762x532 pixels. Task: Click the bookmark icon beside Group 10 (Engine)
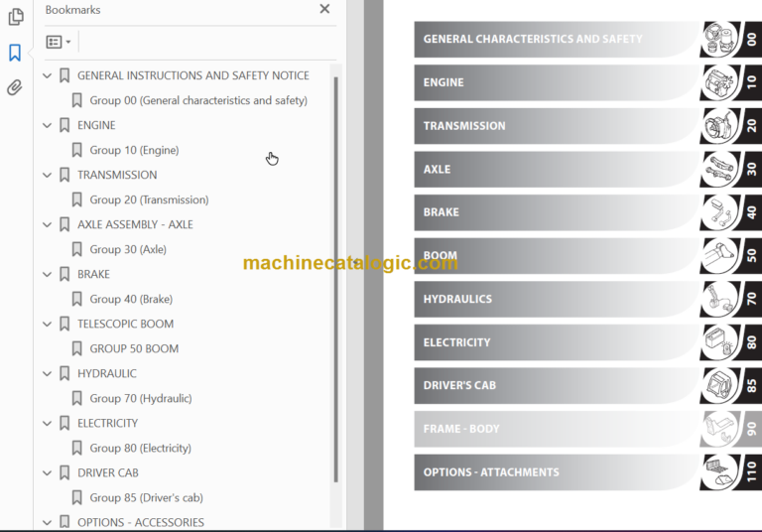pos(76,150)
